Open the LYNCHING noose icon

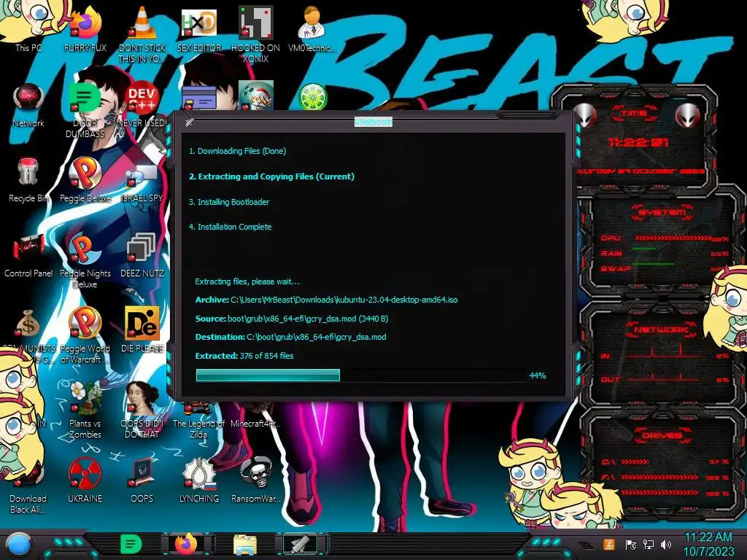click(199, 480)
